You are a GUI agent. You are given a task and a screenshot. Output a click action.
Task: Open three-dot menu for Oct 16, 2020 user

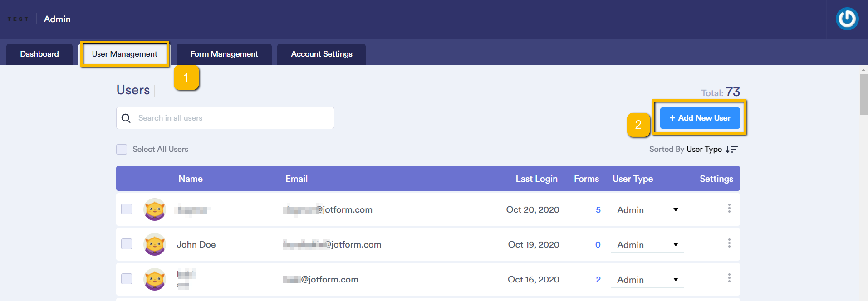click(x=729, y=278)
